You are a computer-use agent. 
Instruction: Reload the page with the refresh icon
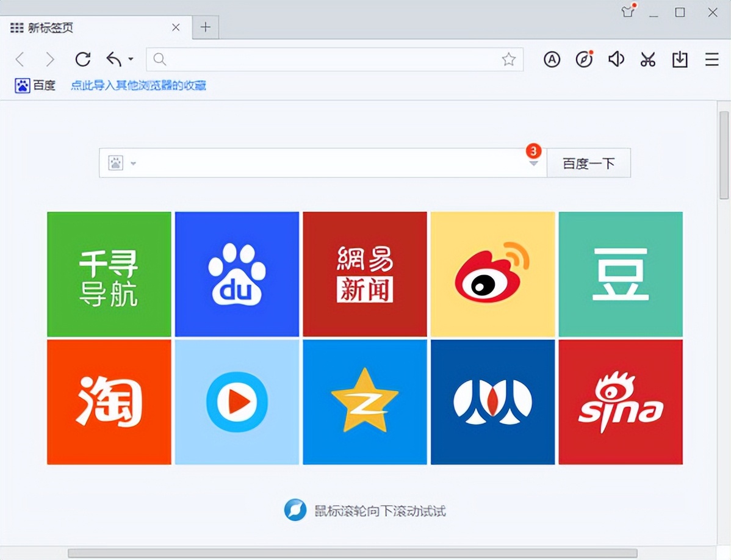[82, 59]
